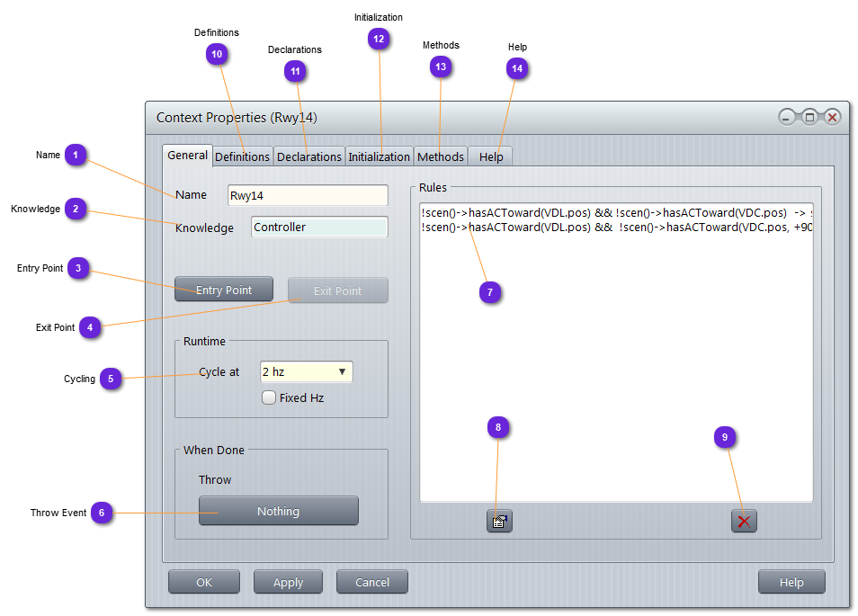Open the Cycle at frequency dropdown
858x616 pixels.
[306, 371]
